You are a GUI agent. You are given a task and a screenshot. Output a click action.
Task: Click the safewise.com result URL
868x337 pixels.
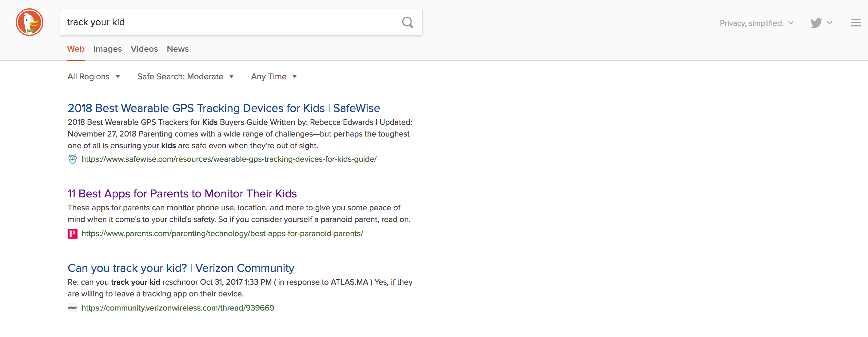click(x=229, y=159)
